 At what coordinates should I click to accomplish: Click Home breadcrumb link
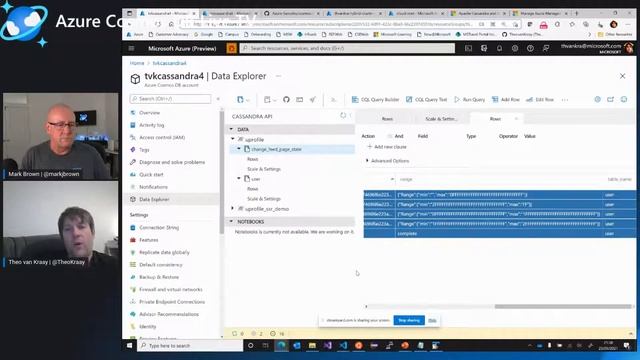tap(137, 63)
